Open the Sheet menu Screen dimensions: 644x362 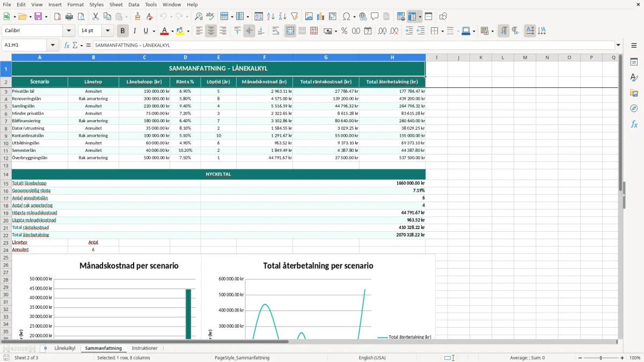pyautogui.click(x=116, y=4)
